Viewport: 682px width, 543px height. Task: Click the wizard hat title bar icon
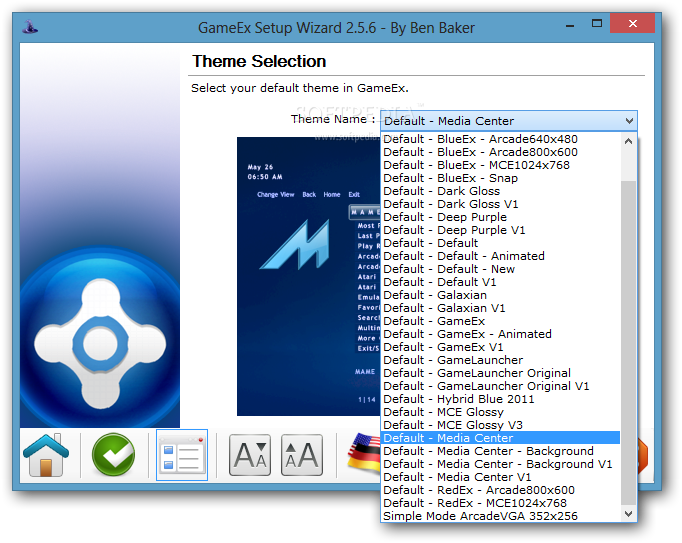(30, 27)
